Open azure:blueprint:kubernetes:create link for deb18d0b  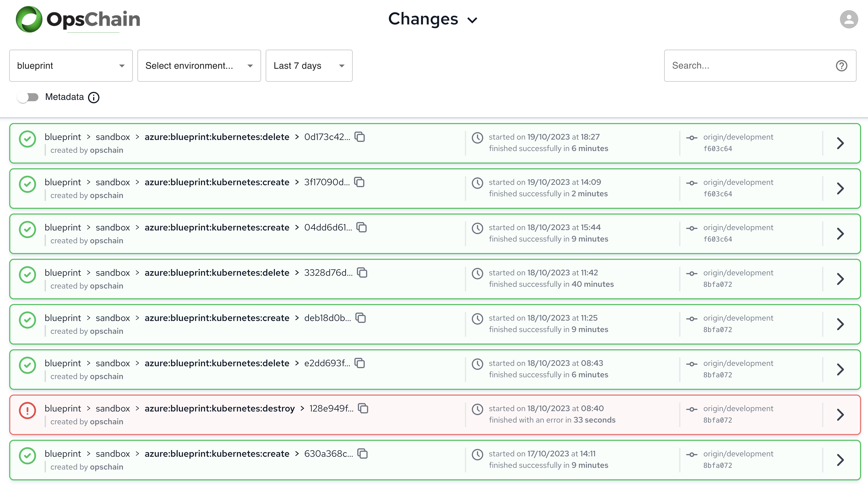(217, 318)
